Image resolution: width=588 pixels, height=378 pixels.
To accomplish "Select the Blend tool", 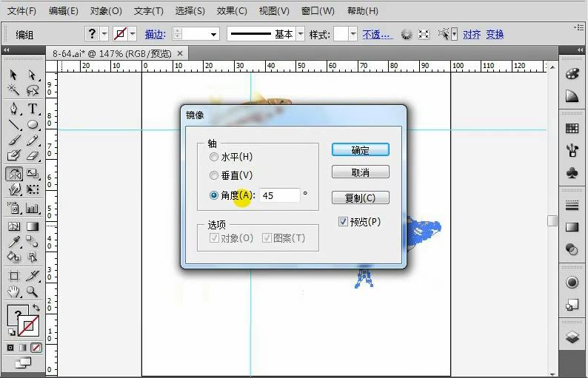I will [x=33, y=242].
